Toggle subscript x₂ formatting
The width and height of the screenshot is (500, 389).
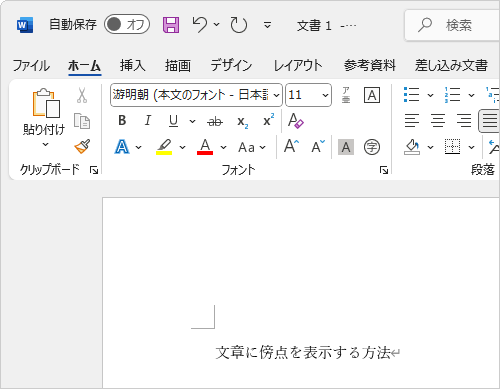point(243,122)
